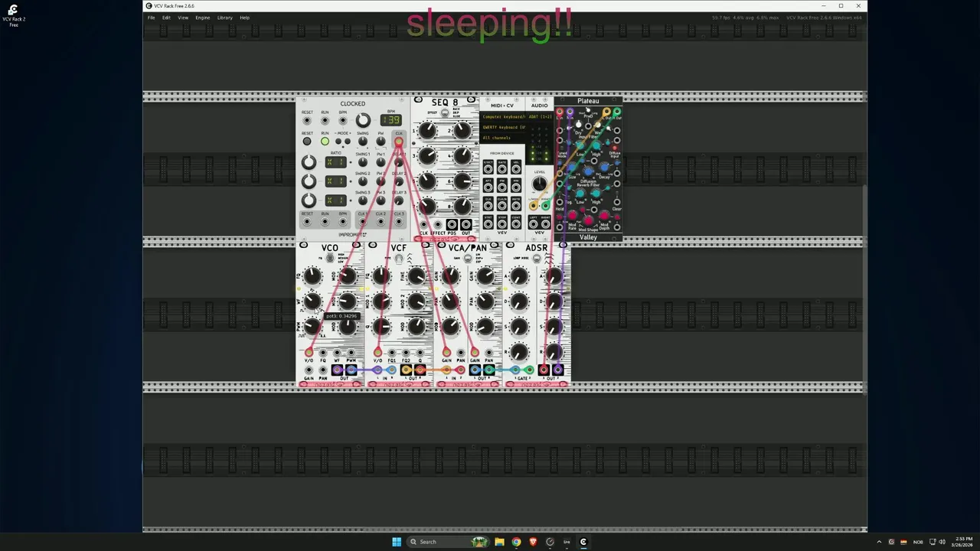Flip the ADSR LOOP MODE switch
This screenshot has width=980, height=551.
[537, 258]
